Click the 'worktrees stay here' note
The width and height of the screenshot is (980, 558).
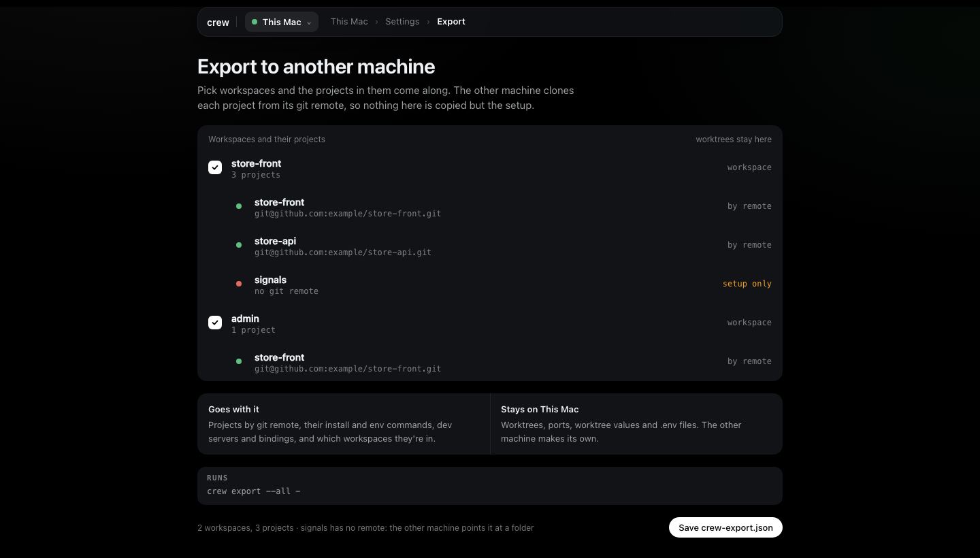(x=734, y=139)
